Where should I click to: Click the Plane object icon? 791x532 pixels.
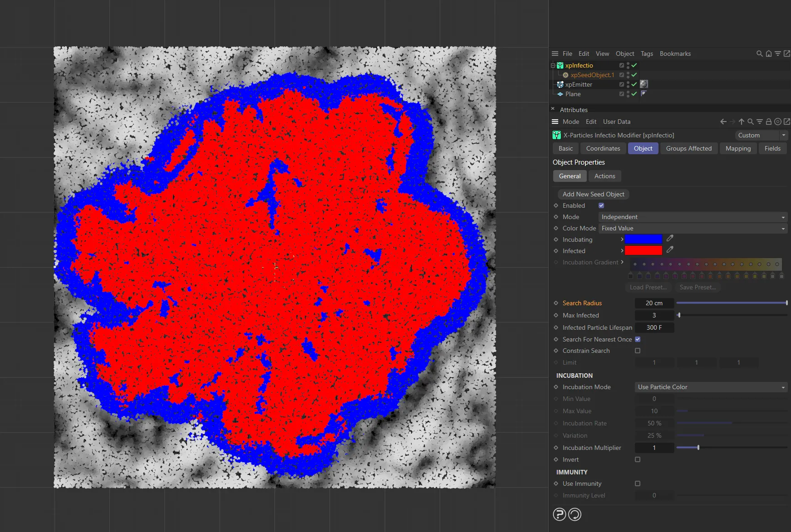(560, 94)
